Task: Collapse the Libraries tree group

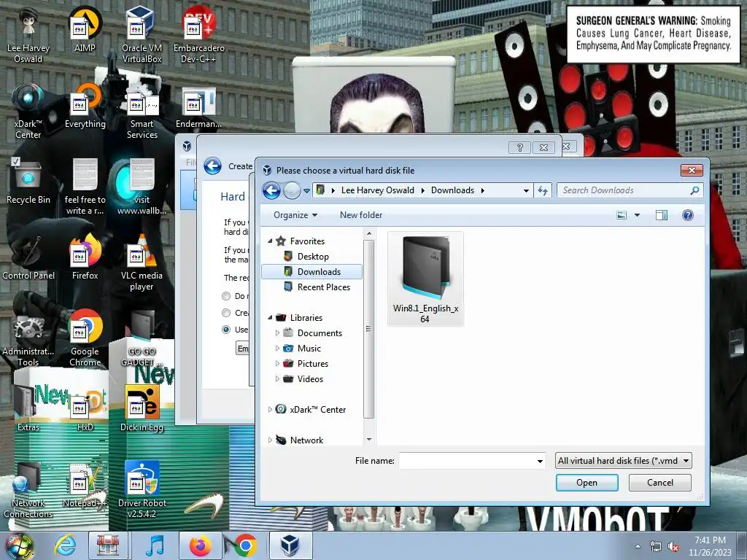Action: pyautogui.click(x=270, y=317)
